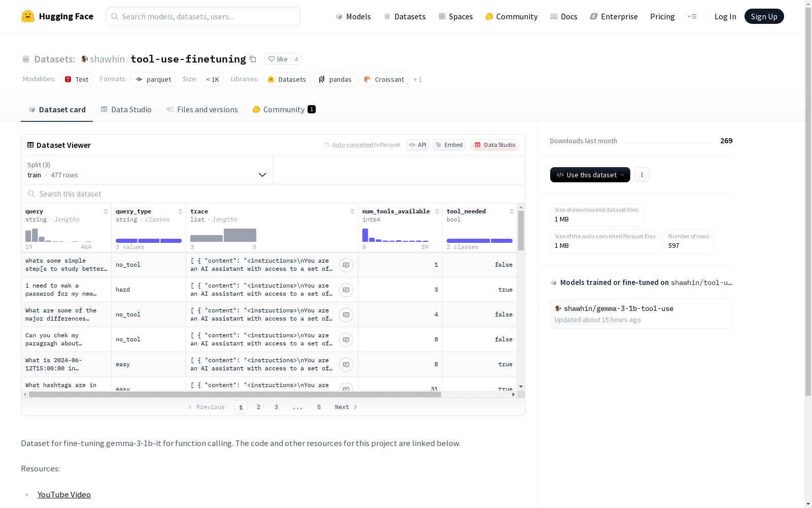Click Previous page in pagination
The width and height of the screenshot is (812, 508).
[207, 407]
